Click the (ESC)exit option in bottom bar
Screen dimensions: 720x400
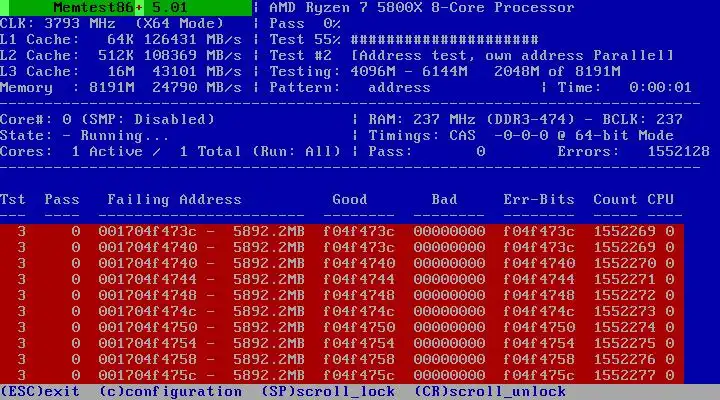(x=40, y=392)
